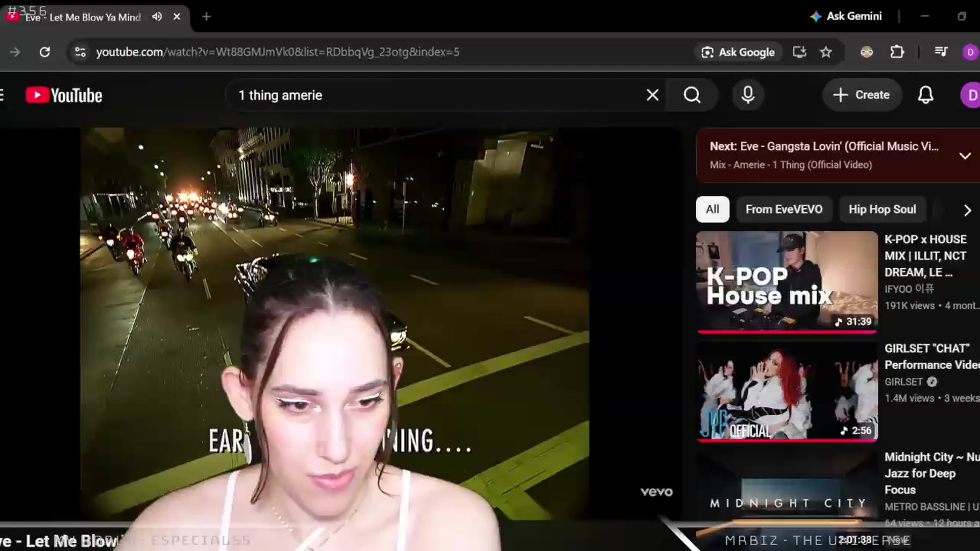Mute the tab via its speaker icon

coord(157,17)
